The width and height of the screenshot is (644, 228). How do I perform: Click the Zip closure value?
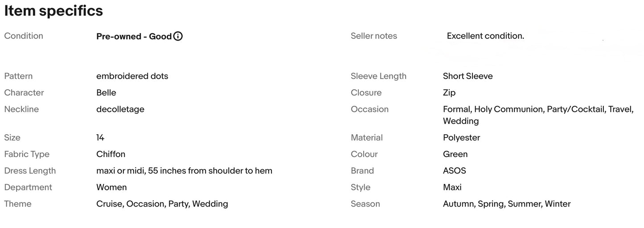click(x=449, y=93)
